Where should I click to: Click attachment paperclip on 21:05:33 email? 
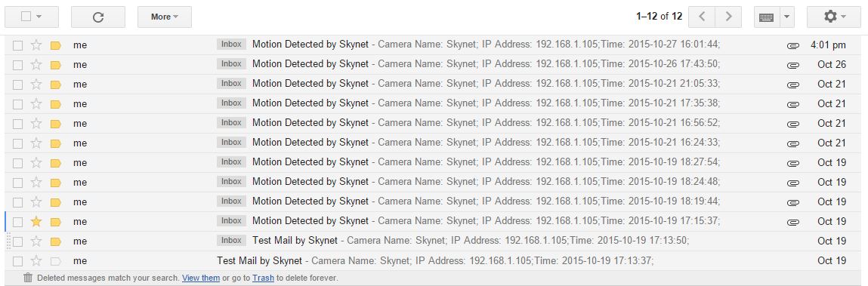[792, 85]
